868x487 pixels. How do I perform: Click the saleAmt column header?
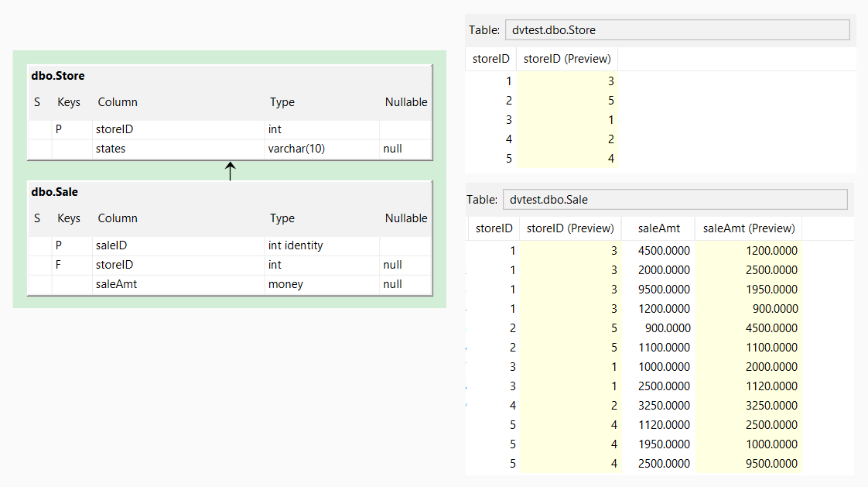click(659, 228)
